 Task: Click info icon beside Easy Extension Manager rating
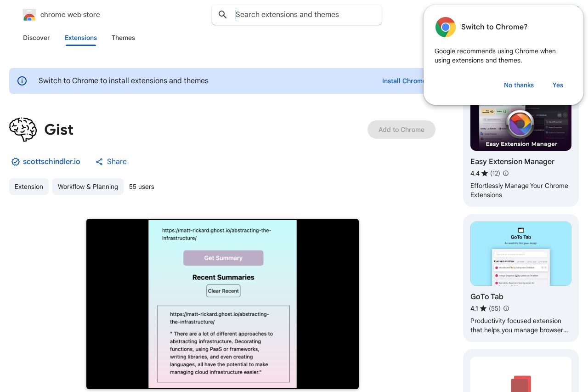point(506,173)
